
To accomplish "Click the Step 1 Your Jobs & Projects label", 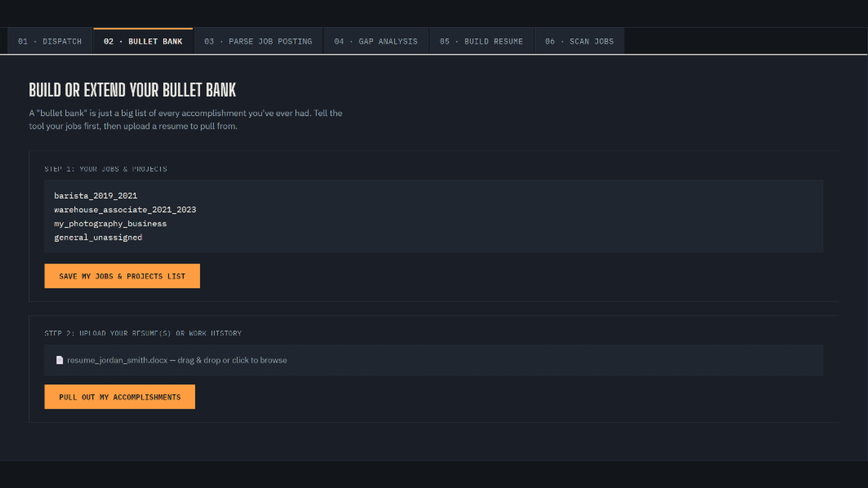I will pyautogui.click(x=106, y=169).
